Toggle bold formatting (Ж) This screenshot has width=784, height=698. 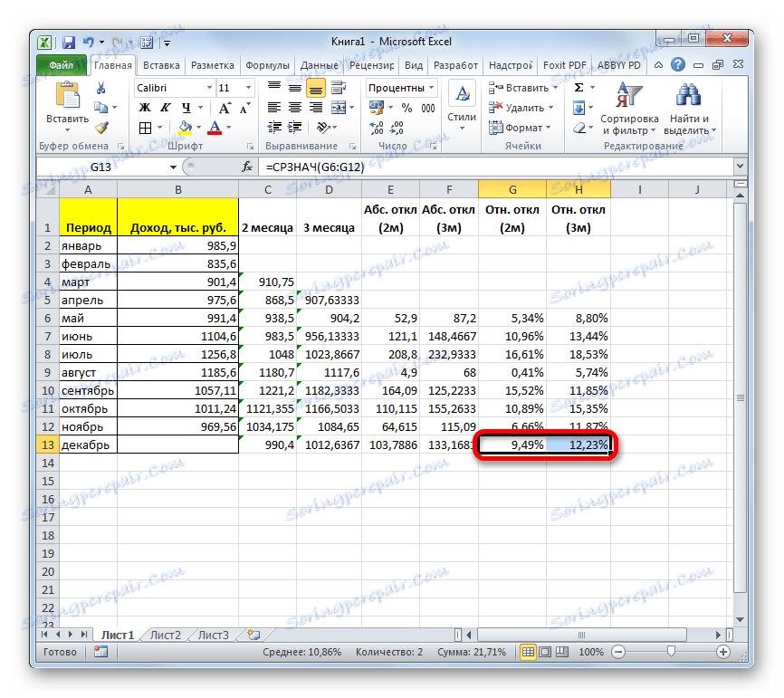tap(144, 107)
